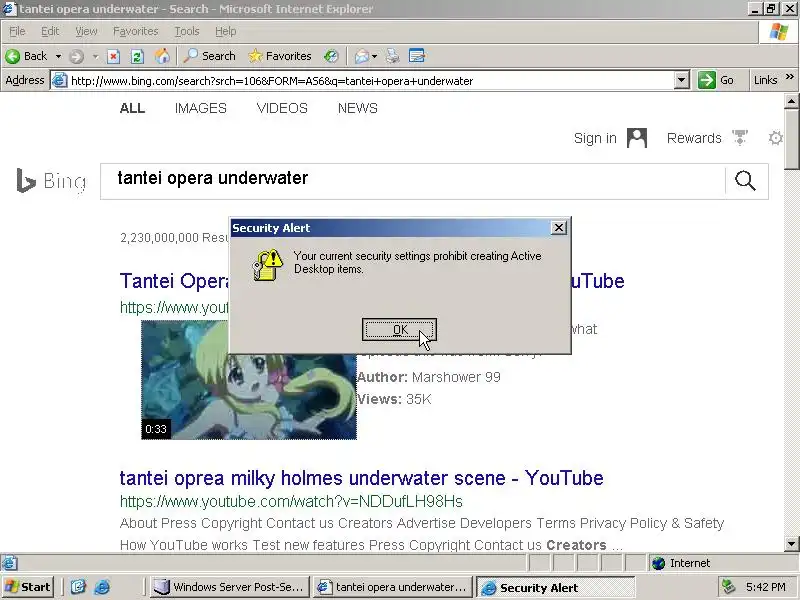This screenshot has width=800, height=600.
Task: Open the View menu
Action: (x=86, y=32)
